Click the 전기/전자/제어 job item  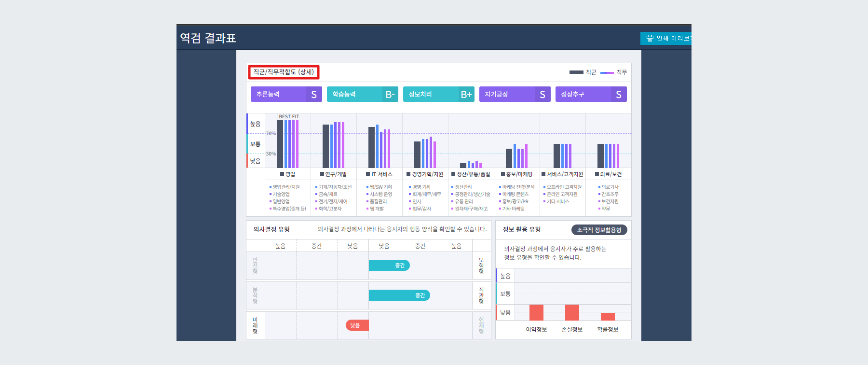331,201
